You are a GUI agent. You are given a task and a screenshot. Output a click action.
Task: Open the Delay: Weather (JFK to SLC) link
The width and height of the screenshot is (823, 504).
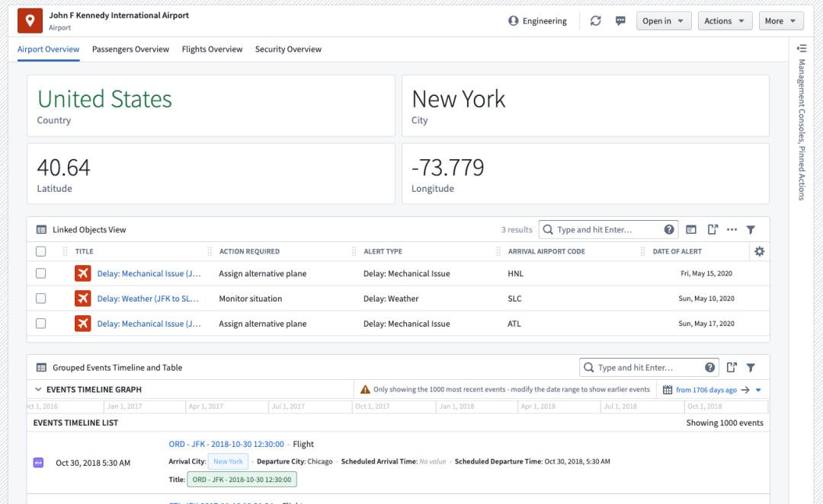[149, 299]
